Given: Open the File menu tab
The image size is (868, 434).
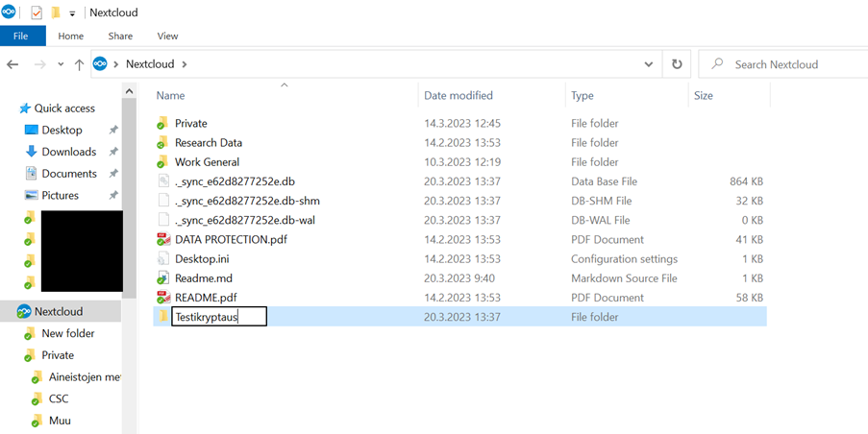Looking at the screenshot, I should point(20,36).
